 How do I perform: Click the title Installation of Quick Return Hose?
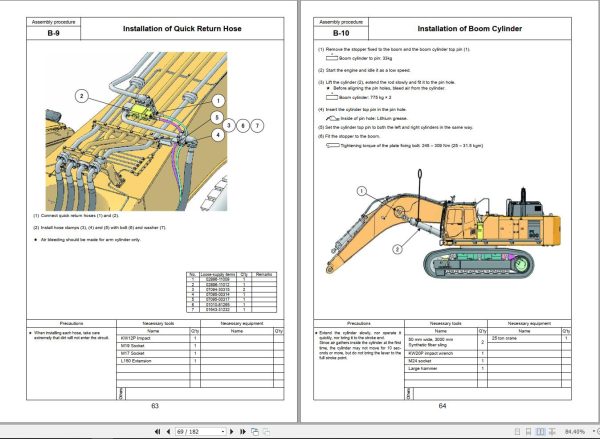coord(182,29)
